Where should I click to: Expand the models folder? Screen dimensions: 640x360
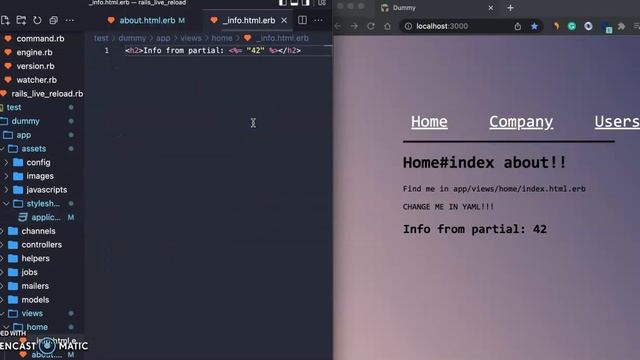point(35,300)
